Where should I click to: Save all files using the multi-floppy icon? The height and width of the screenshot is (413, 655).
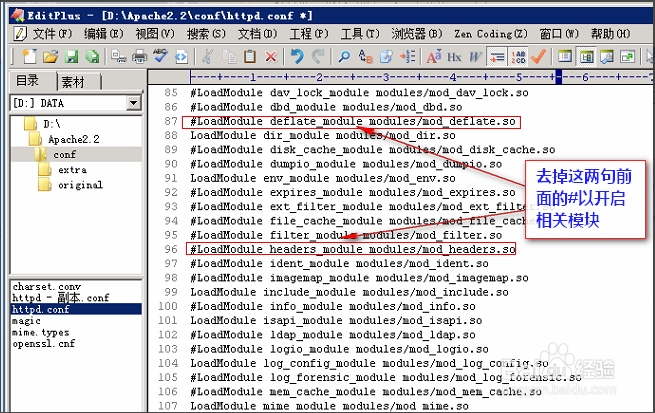pyautogui.click(x=92, y=56)
